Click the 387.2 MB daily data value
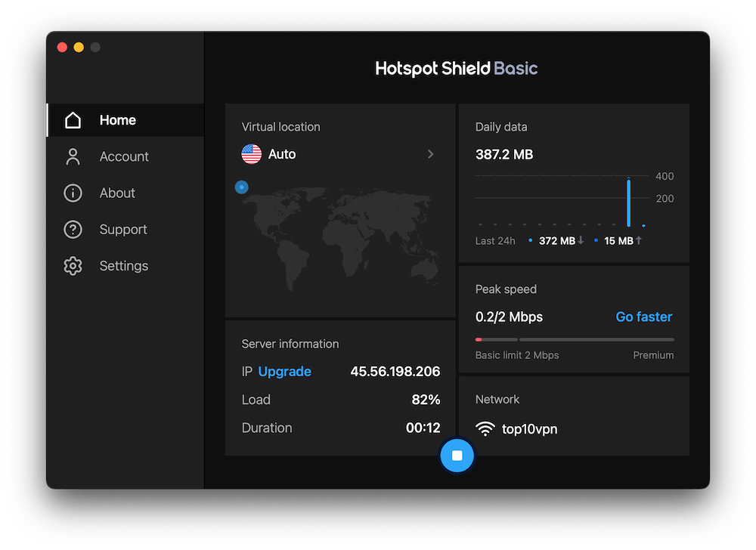Viewport: 756px width, 550px height. click(504, 154)
